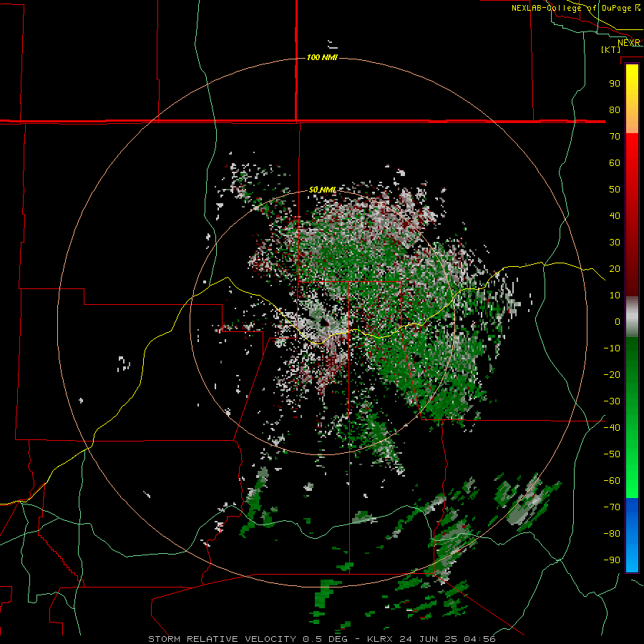
Task: Select the "-60" scale value
Action: 612,481
